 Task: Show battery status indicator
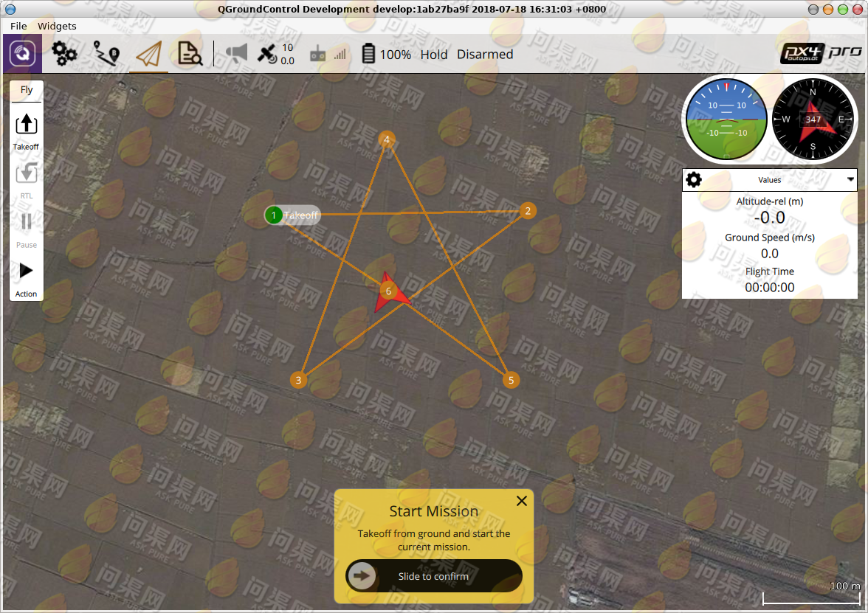click(387, 55)
